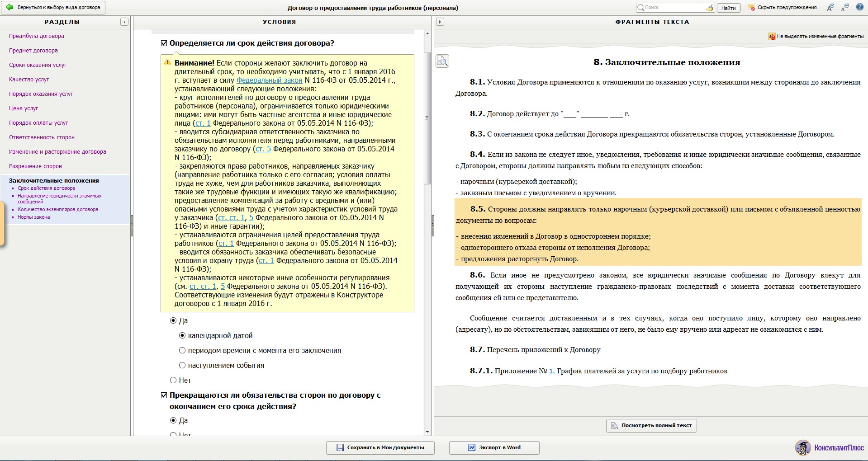Click the yellow warning triangle icon
868x461 pixels.
tap(167, 62)
